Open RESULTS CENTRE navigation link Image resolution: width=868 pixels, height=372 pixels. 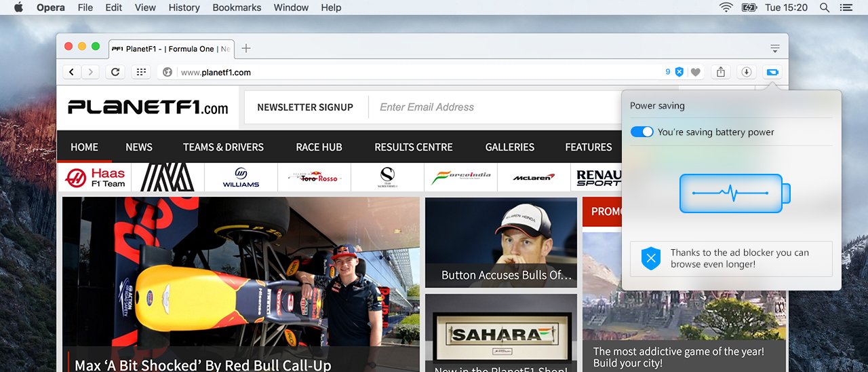pos(413,147)
